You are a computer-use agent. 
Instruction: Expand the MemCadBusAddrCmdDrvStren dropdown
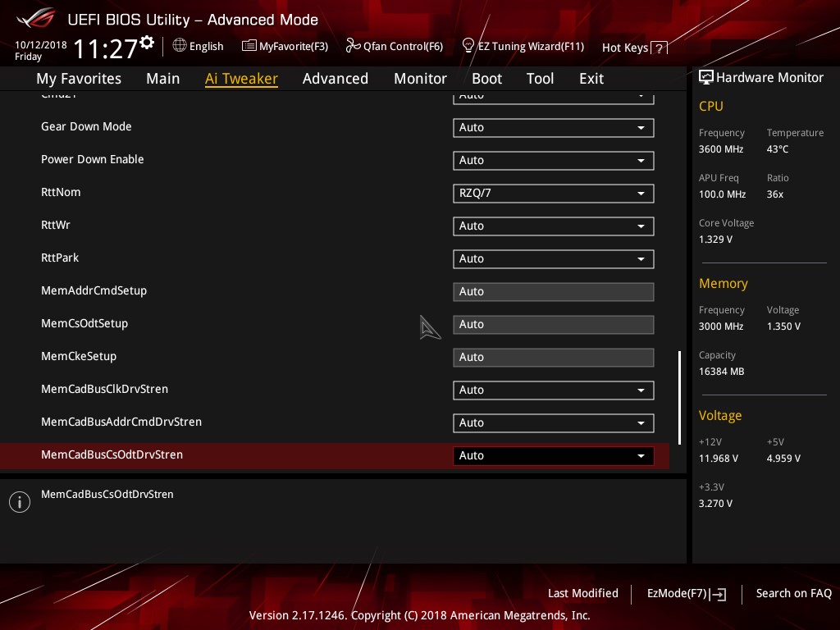[554, 422]
